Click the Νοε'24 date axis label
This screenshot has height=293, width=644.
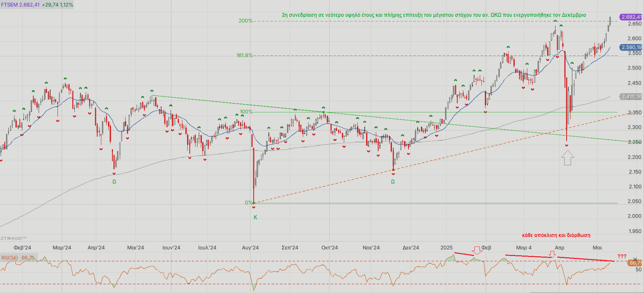click(371, 248)
